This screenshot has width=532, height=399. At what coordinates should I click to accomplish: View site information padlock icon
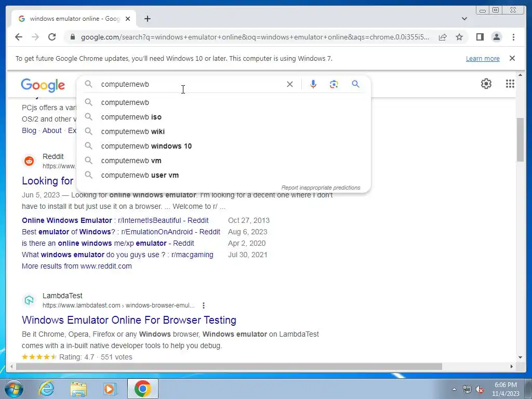72,37
